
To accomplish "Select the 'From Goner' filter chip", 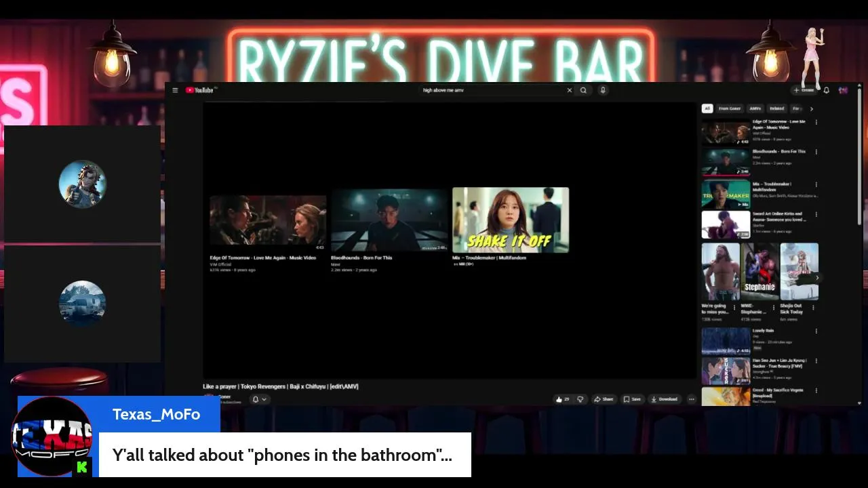I will [730, 108].
